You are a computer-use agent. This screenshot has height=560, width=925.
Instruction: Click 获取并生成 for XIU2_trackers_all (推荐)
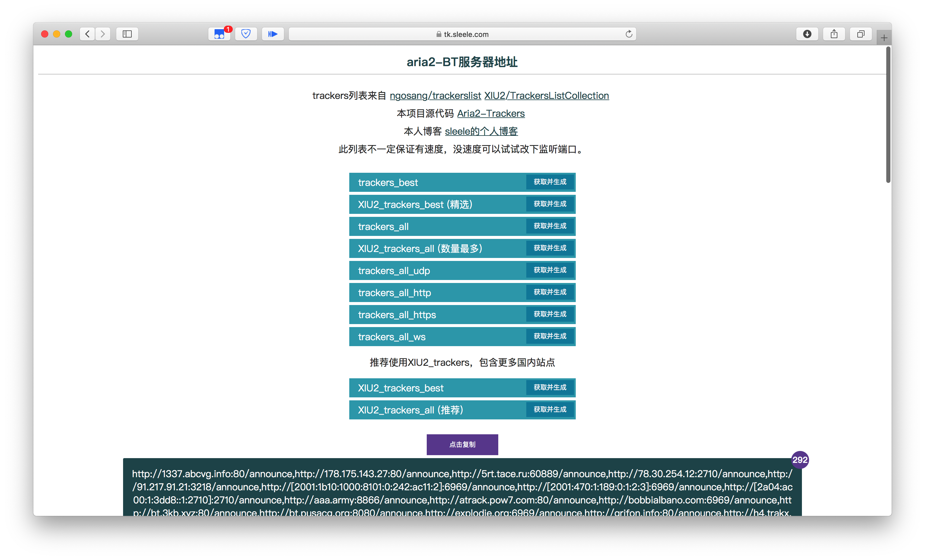550,410
